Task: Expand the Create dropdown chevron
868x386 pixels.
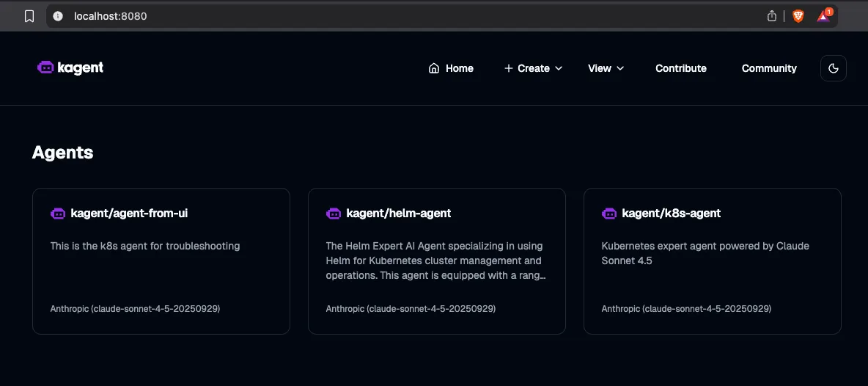Action: click(x=559, y=68)
